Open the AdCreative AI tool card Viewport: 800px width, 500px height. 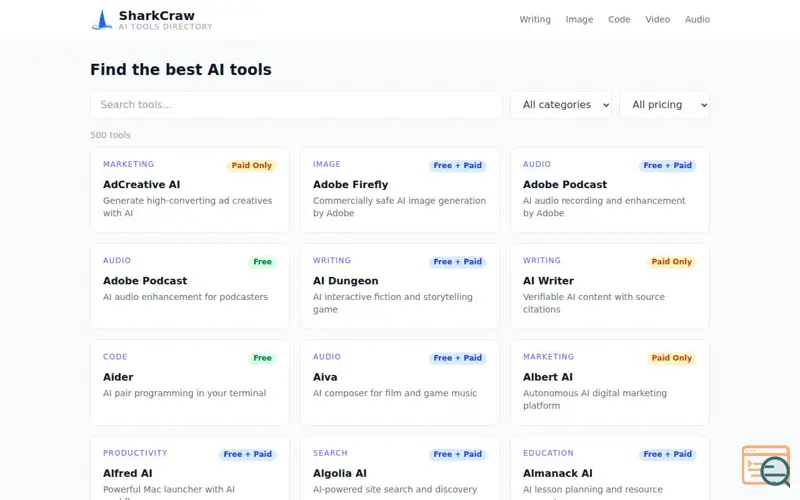(x=190, y=190)
